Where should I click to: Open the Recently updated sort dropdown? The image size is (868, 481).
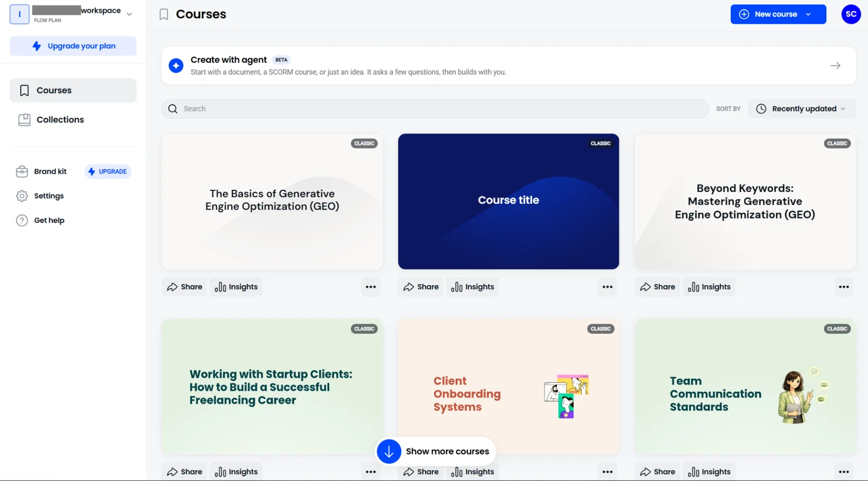[802, 109]
